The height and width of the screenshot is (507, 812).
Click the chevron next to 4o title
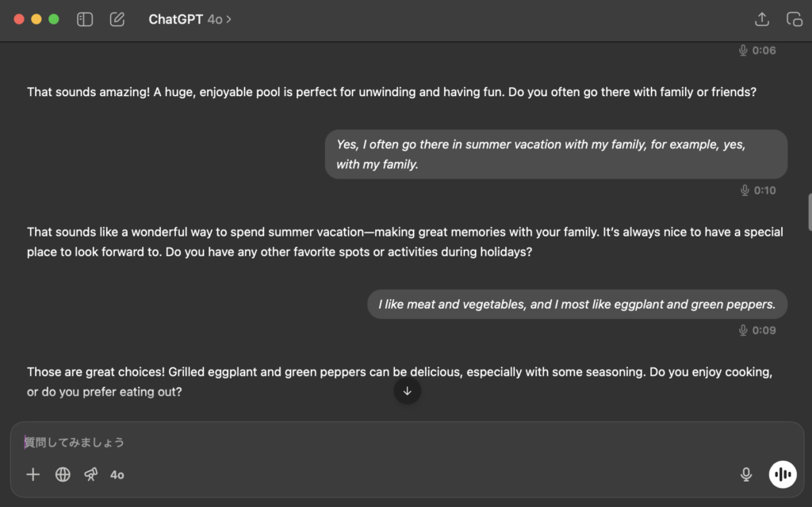tap(229, 19)
